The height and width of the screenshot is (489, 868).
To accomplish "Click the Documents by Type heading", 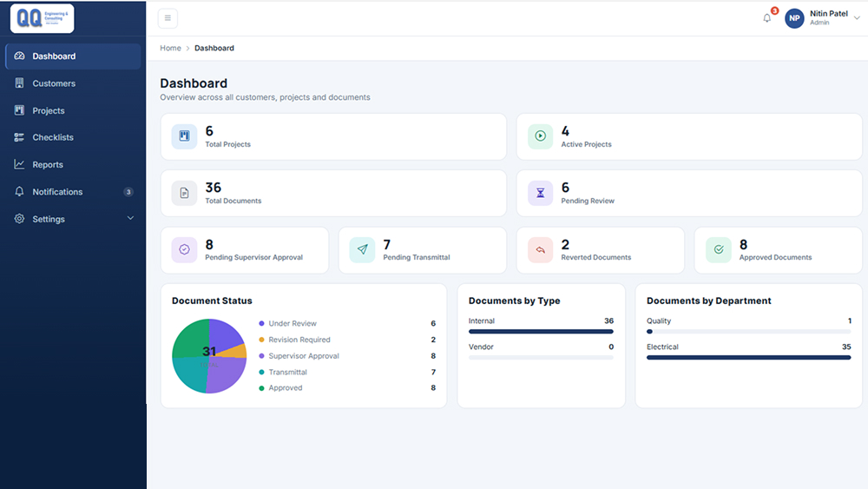I will click(x=514, y=301).
